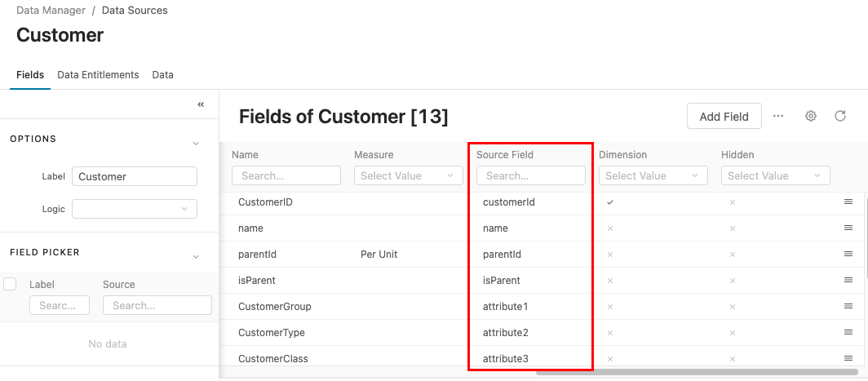Open the Dimension Select Value dropdown

[653, 175]
